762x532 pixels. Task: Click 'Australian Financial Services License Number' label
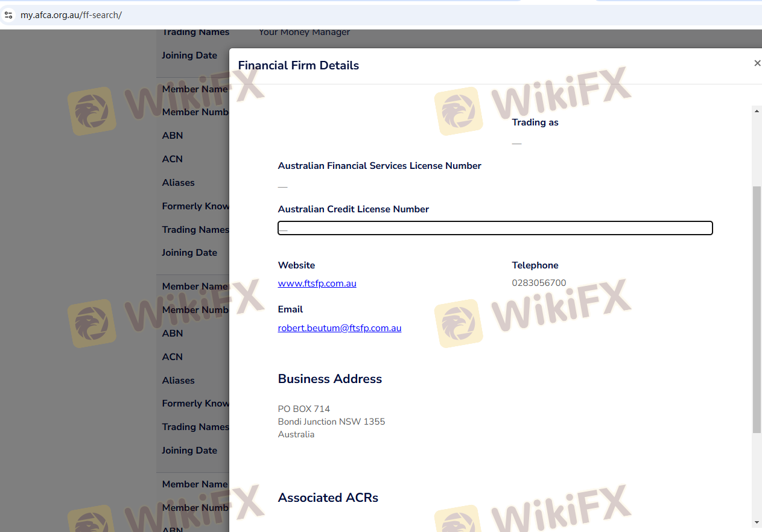tap(379, 166)
